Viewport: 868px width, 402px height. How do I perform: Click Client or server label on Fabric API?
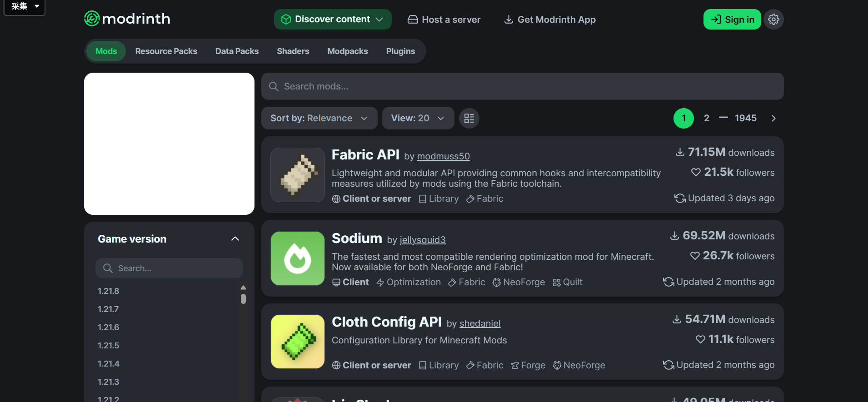tap(372, 199)
